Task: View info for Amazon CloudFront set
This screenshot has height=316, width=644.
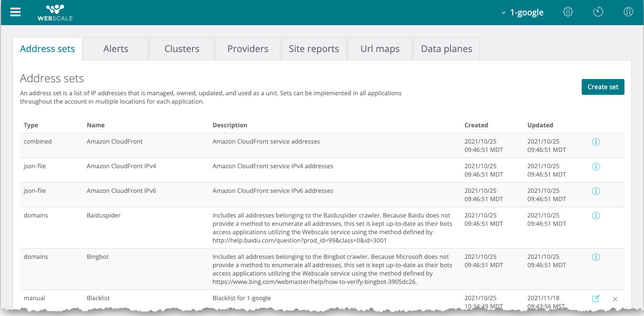Action: 596,142
